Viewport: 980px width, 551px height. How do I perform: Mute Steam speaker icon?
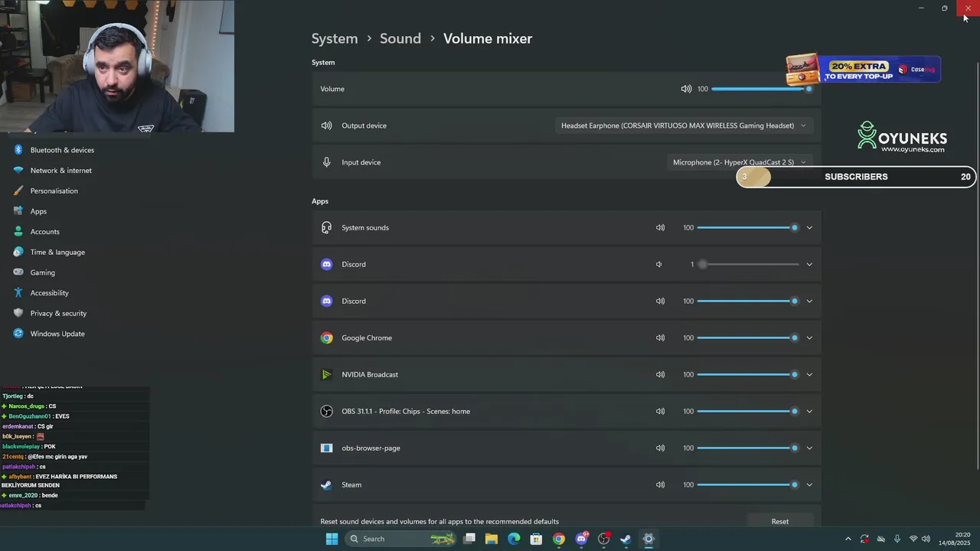[x=660, y=484]
